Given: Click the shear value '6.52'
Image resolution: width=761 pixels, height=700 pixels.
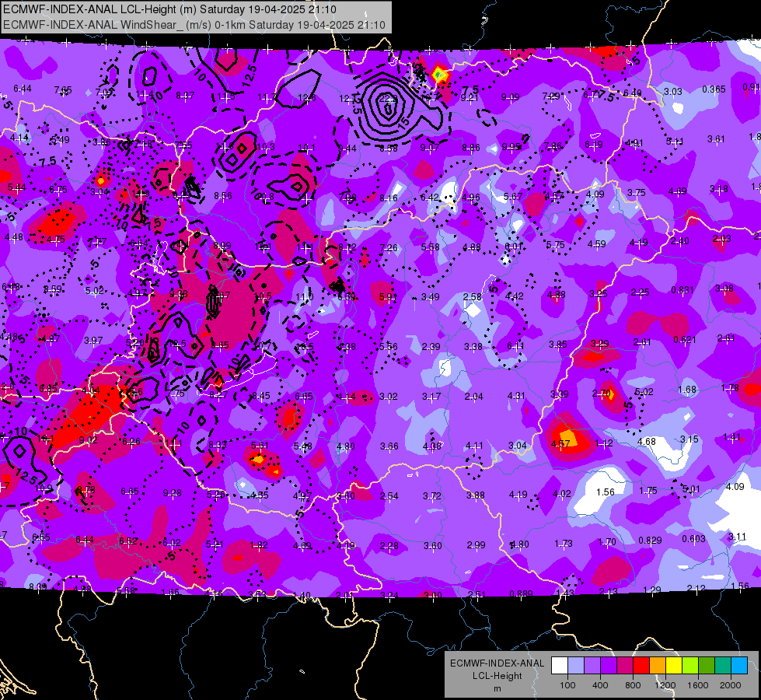Looking at the screenshot, I should 128,541.
